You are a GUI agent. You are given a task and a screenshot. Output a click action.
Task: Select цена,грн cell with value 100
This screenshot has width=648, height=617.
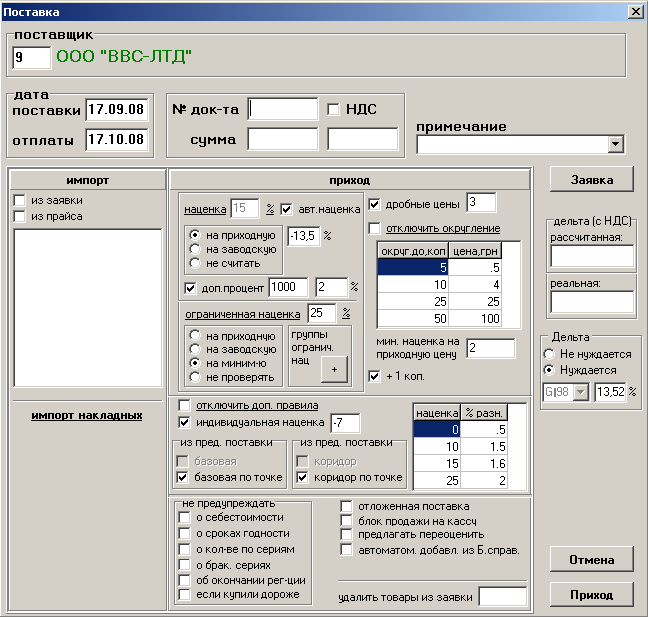point(475,319)
